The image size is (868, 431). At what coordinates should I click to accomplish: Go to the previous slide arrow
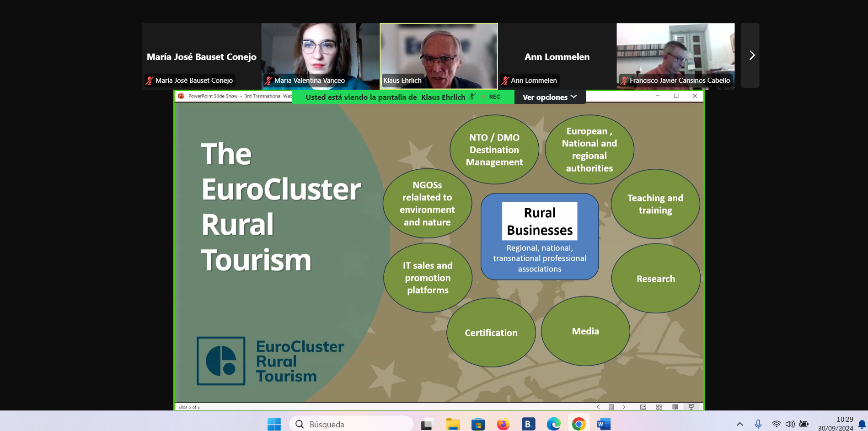click(x=598, y=407)
